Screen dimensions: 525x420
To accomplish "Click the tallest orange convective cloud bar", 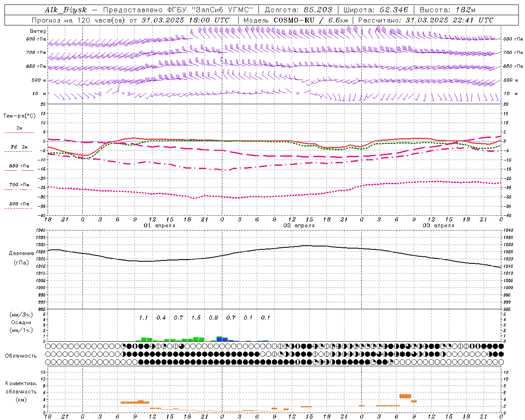I will tap(405, 396).
